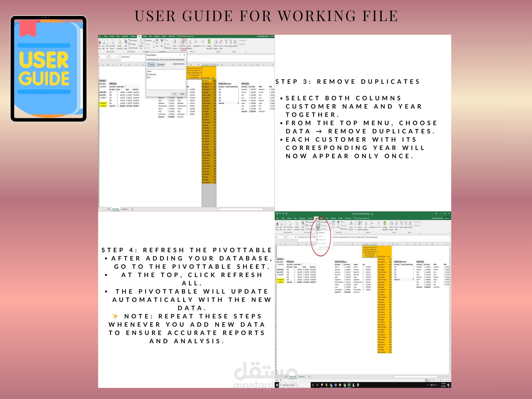This screenshot has width=532, height=399.
Task: Uncheck the Customer Name column checkbox
Action: pos(147,74)
